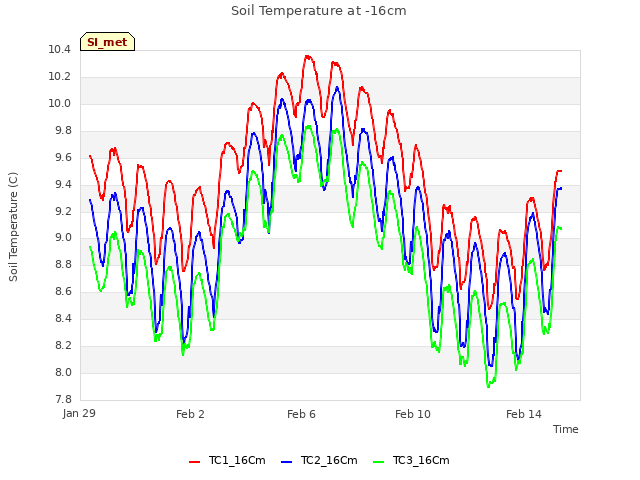Click the green line's lowest dip below 8.0
The width and height of the screenshot is (640, 480).
click(488, 386)
